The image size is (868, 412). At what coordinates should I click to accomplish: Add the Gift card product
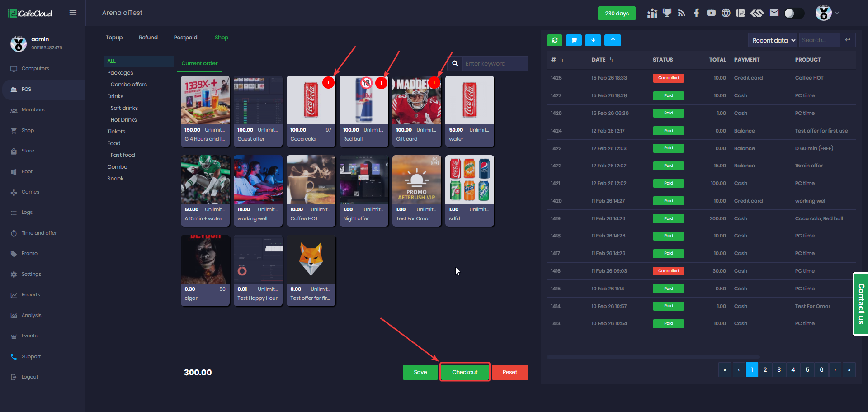pyautogui.click(x=417, y=111)
